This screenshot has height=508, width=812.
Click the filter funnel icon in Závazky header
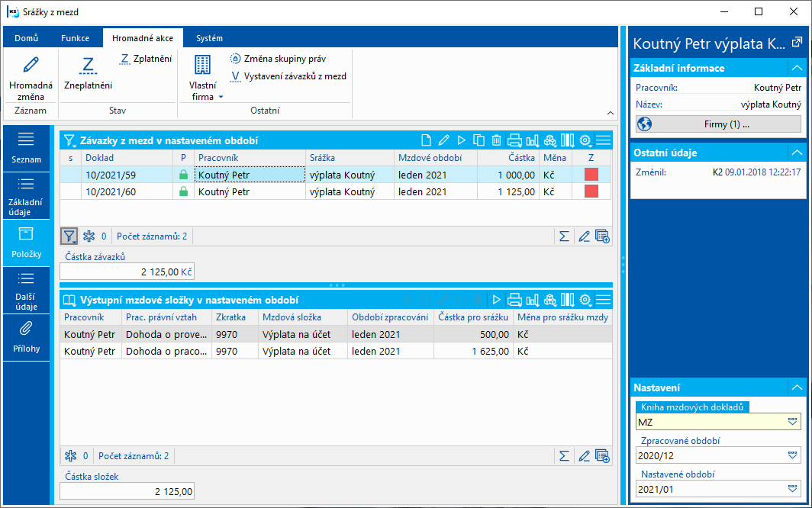[x=69, y=140]
